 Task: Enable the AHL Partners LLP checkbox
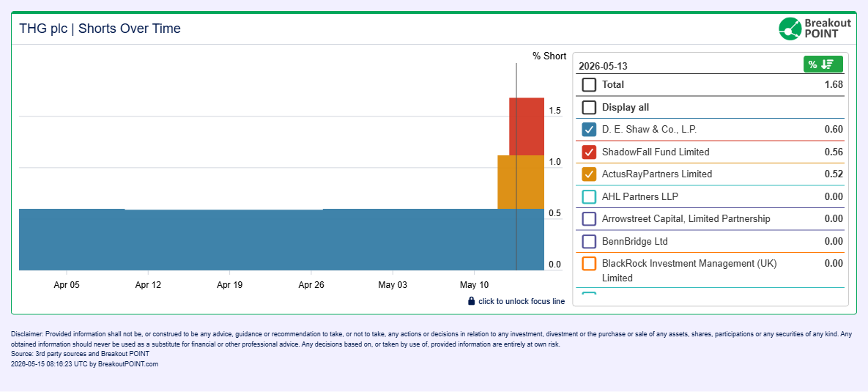pyautogui.click(x=589, y=196)
